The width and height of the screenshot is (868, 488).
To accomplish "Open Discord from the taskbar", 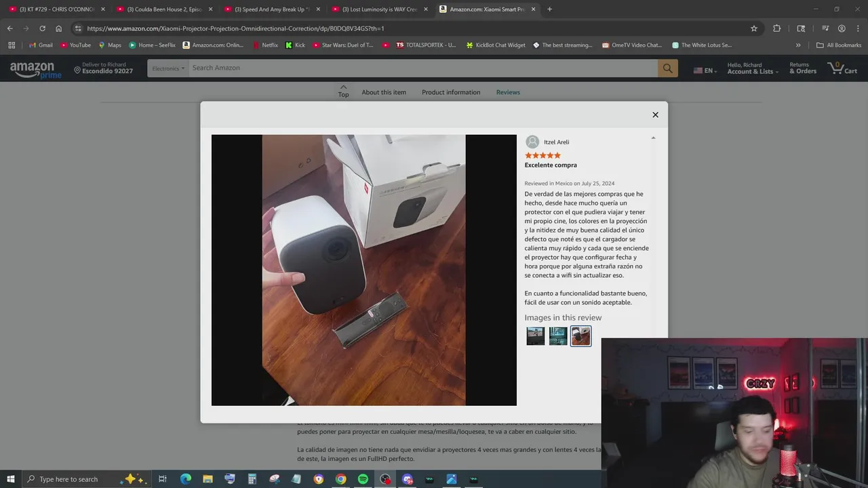I will tap(407, 479).
